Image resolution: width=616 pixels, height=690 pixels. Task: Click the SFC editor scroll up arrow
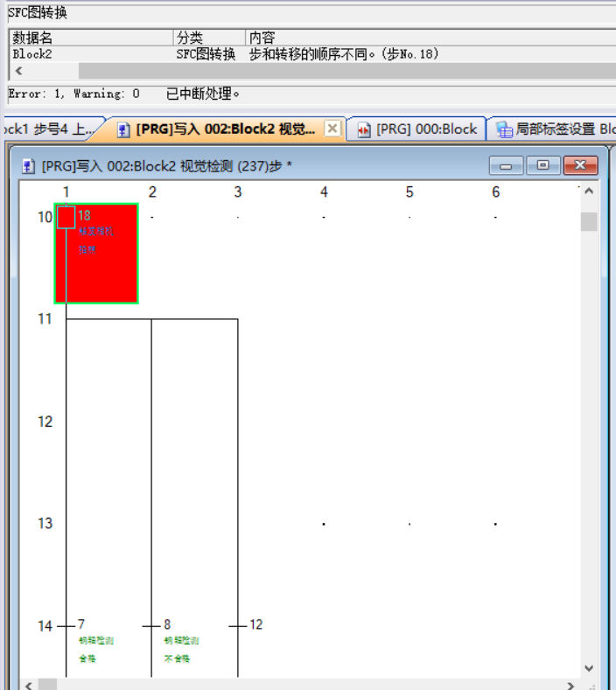[589, 192]
